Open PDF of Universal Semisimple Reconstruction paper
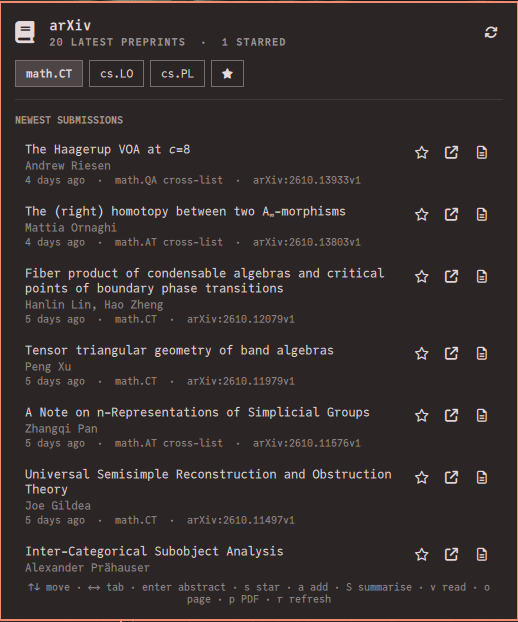The height and width of the screenshot is (622, 518). point(482,477)
